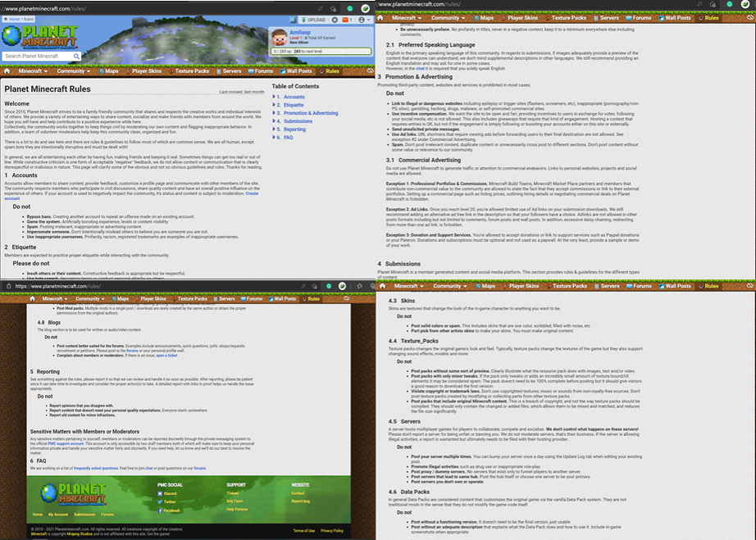Click the 'Submissions' table of contents link
This screenshot has width=756, height=540.
point(298,121)
